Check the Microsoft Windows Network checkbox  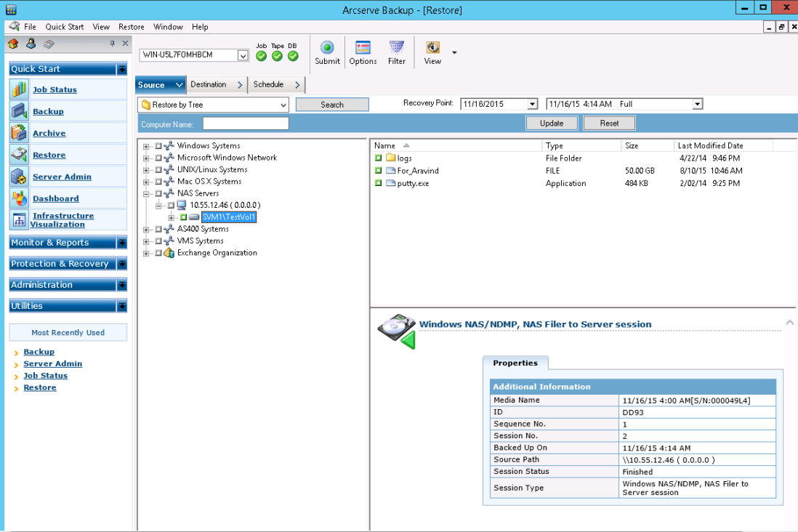tap(158, 158)
